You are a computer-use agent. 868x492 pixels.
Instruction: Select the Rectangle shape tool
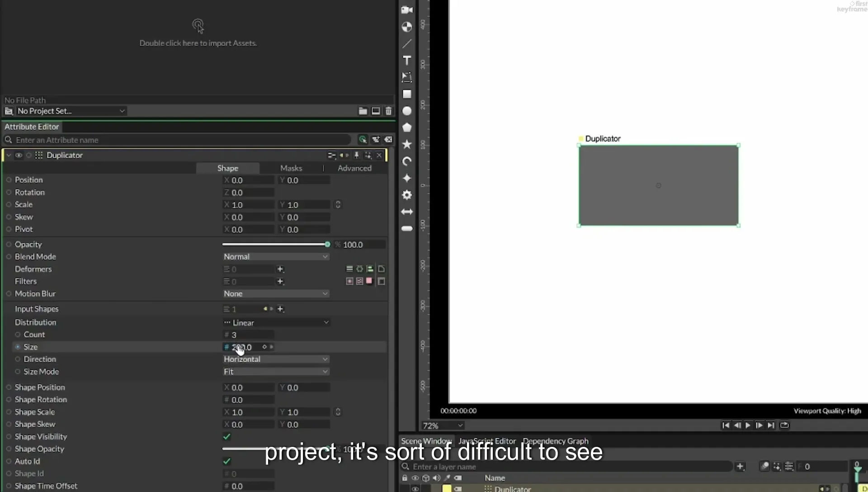(407, 94)
